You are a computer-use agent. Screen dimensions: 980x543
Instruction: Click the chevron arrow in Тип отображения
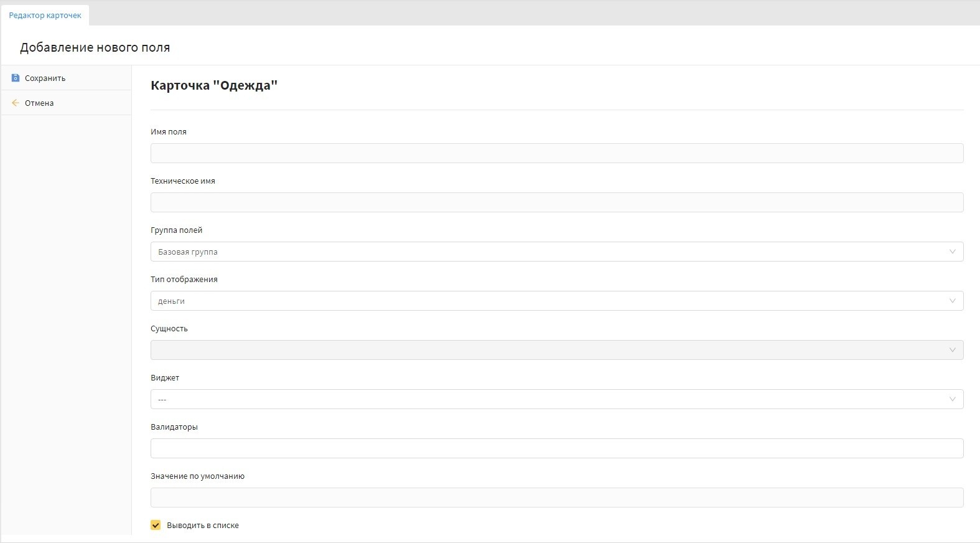point(952,301)
